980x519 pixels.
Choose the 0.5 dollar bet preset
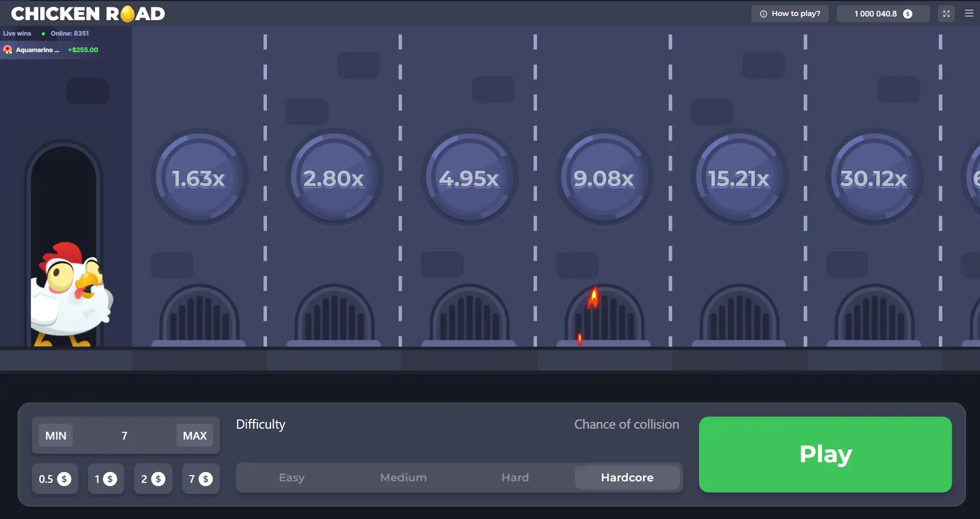[55, 479]
